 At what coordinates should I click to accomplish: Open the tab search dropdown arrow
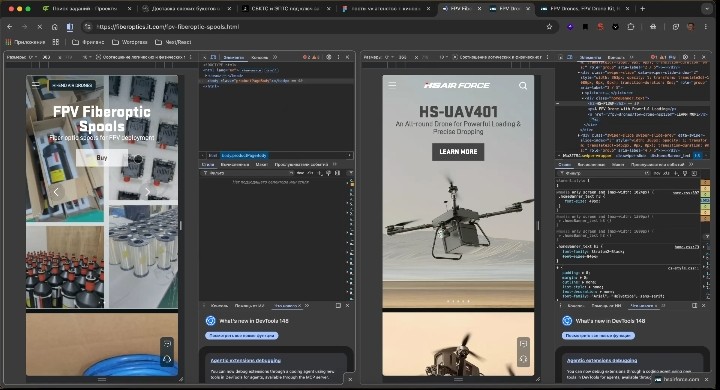(707, 9)
